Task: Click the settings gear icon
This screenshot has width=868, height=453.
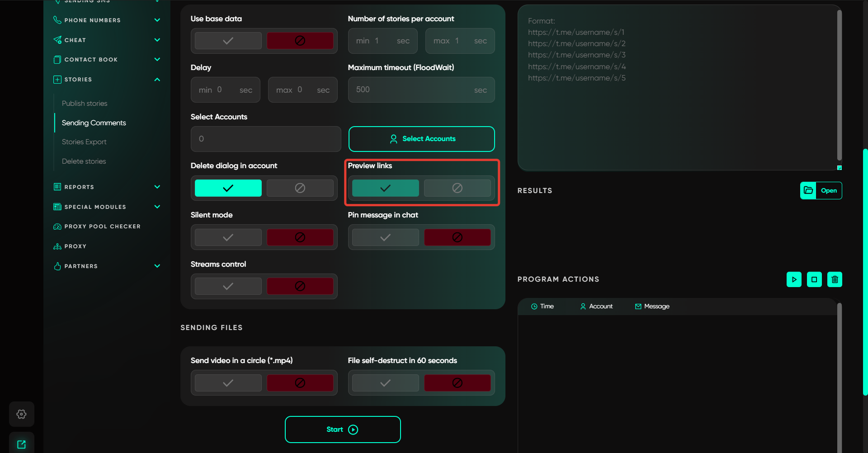Action: tap(21, 414)
